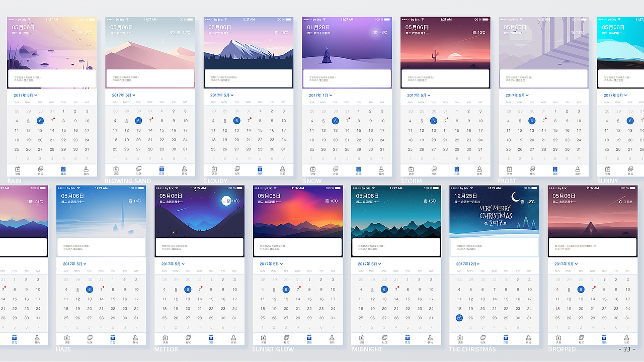This screenshot has height=362, width=644.
Task: Tap the -3℃ temperature in SNOW header
Action: click(383, 33)
